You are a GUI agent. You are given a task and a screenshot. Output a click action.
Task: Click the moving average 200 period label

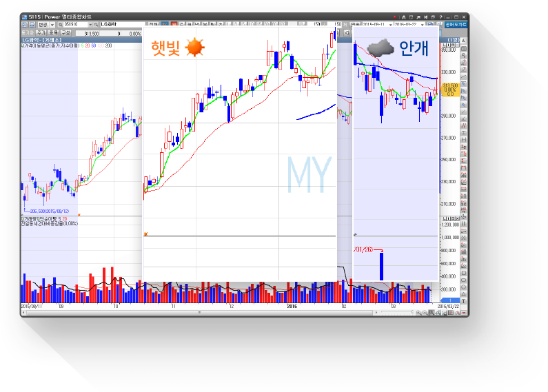click(108, 45)
